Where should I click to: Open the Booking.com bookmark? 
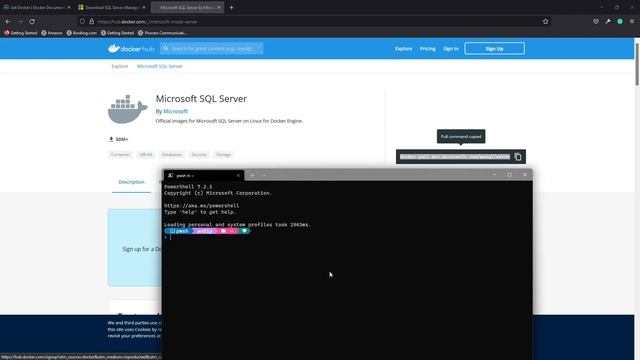[x=82, y=33]
